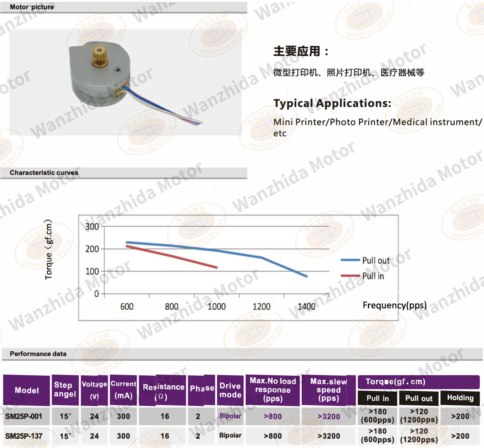Click the purple Bipolar cell for SM25P-001
The image size is (484, 448).
(x=230, y=416)
